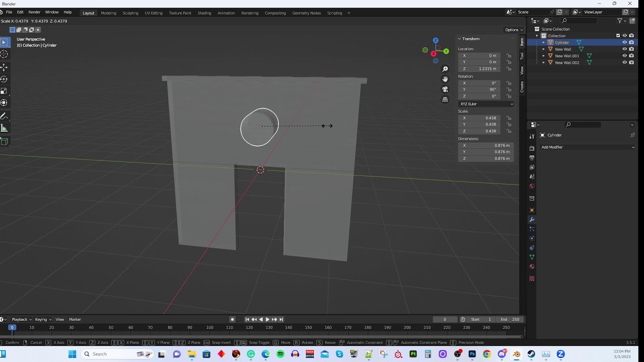Viewport: 644px width, 362px height.
Task: Uncheck Collection exclude checkbox
Action: click(618, 36)
